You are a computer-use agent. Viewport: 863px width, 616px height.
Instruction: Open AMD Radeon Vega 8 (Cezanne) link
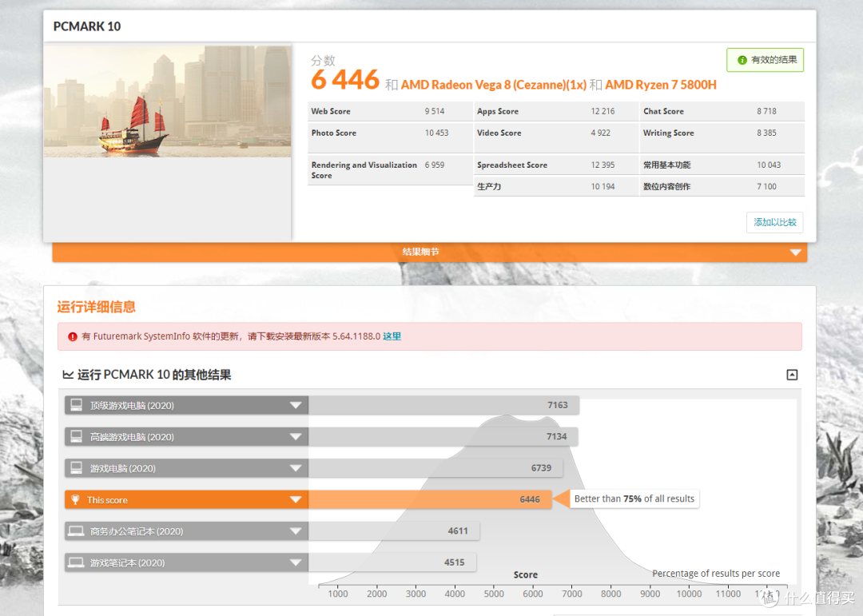pos(494,85)
